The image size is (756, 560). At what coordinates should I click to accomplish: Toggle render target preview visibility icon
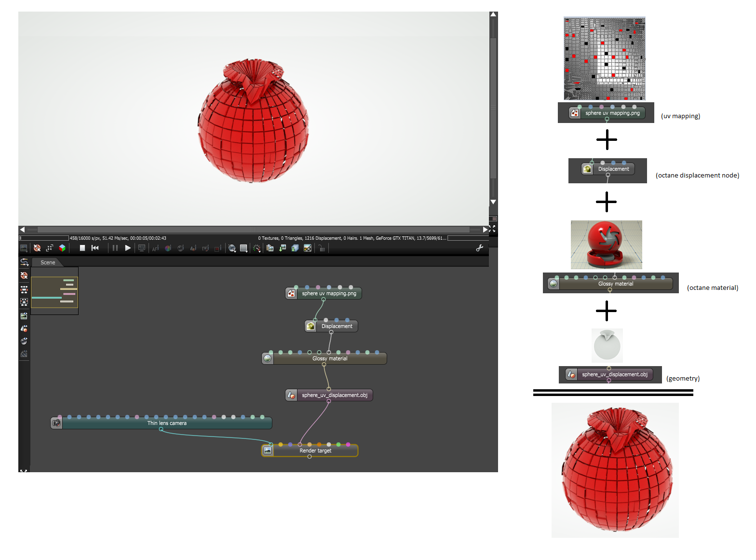coord(24,316)
